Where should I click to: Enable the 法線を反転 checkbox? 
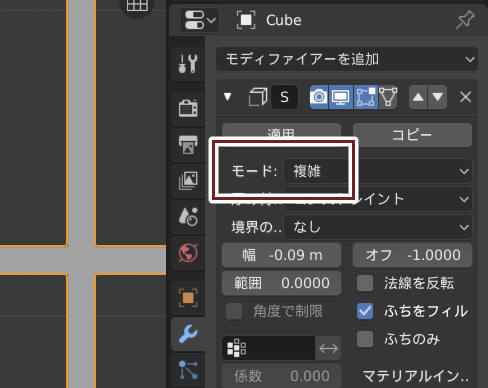[x=365, y=283]
